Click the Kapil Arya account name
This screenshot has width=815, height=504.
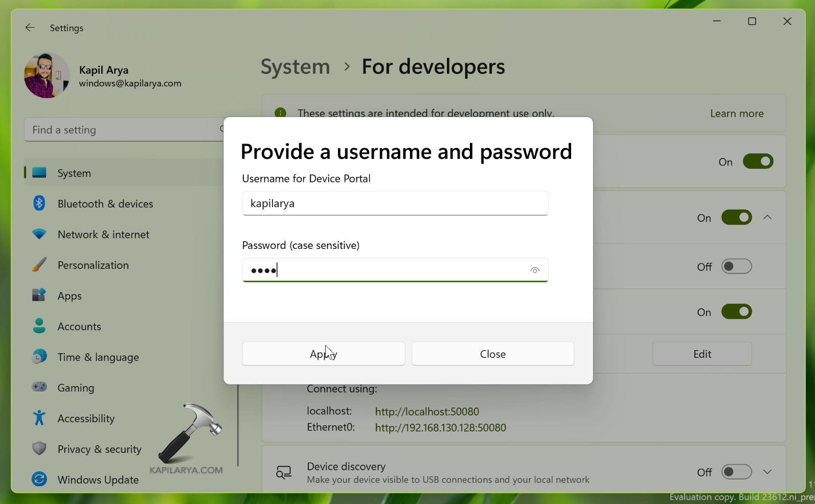pyautogui.click(x=104, y=70)
